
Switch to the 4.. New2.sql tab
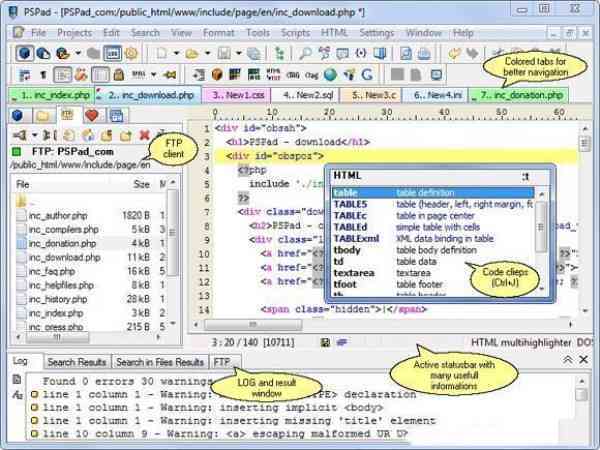pyautogui.click(x=305, y=95)
